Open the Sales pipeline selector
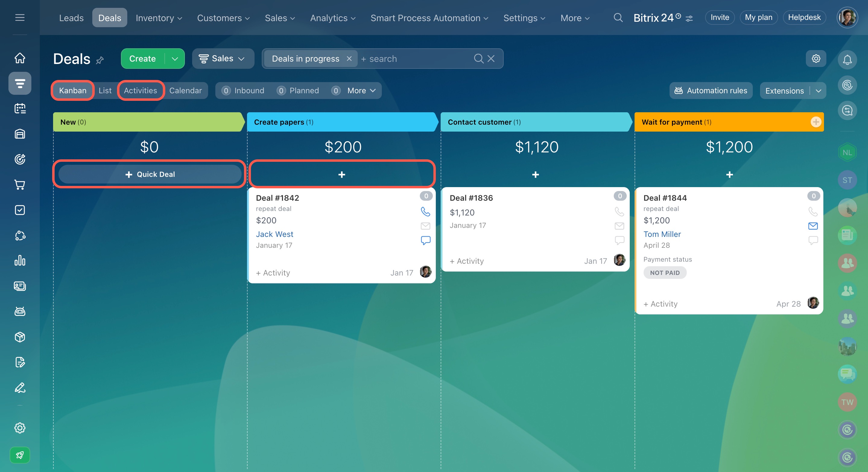 [223, 59]
